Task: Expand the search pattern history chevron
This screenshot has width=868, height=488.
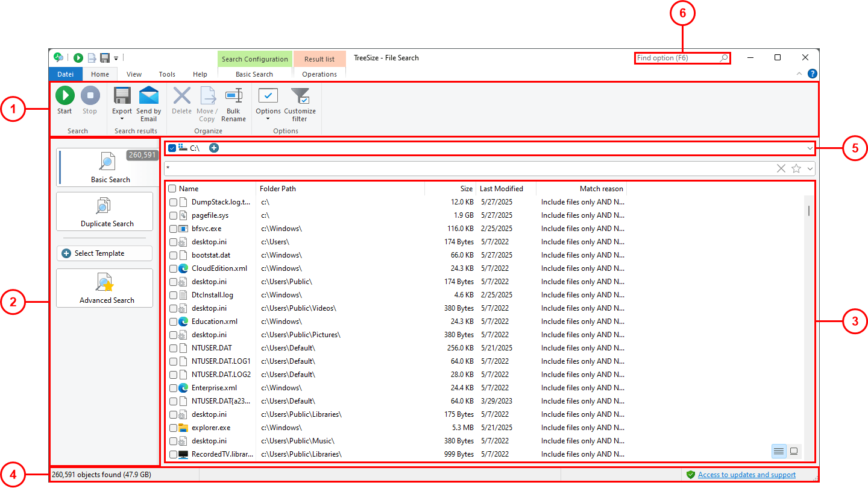Action: click(x=810, y=168)
